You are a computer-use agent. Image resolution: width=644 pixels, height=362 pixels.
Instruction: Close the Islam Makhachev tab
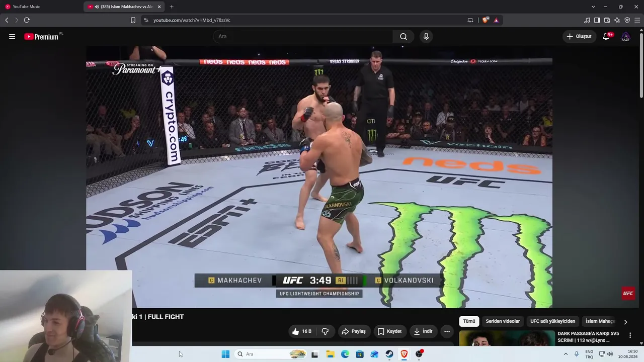[x=159, y=7]
